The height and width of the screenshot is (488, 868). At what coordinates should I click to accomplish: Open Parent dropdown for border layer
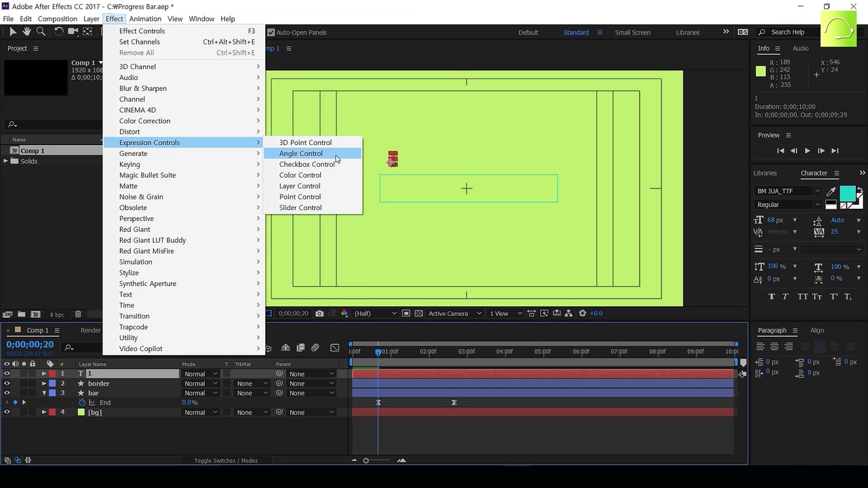pos(312,384)
